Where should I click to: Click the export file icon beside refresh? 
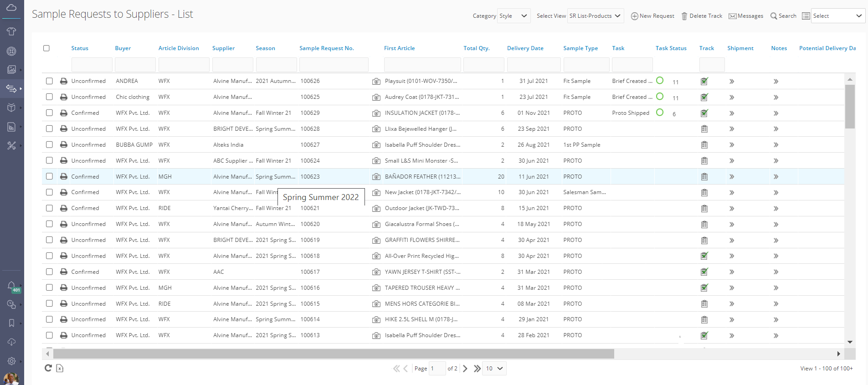[x=60, y=368]
